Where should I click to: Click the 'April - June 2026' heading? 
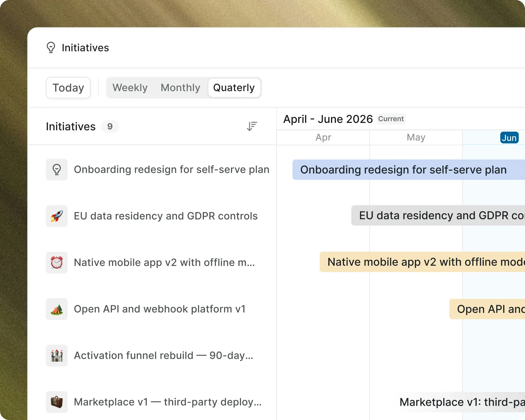click(328, 119)
